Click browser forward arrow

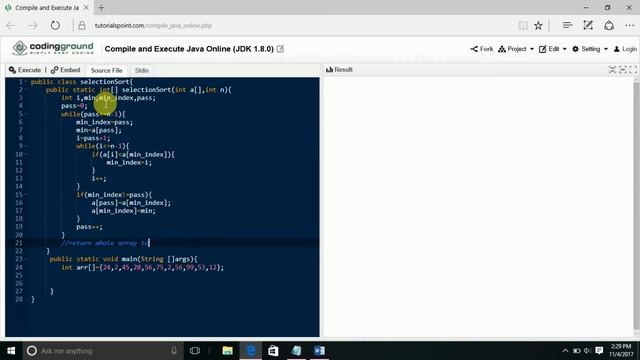tap(33, 26)
